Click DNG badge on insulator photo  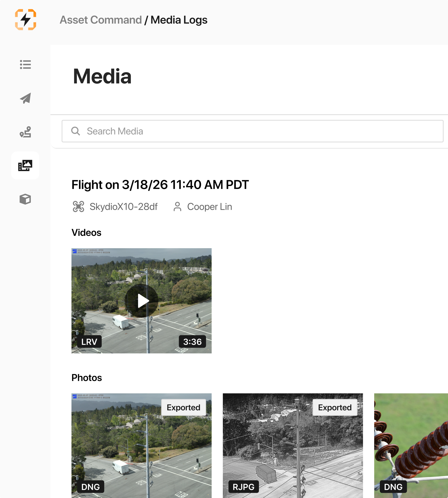click(393, 487)
